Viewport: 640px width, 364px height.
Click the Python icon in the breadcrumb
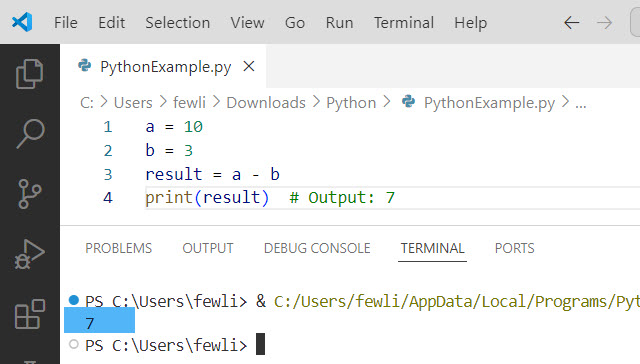point(408,101)
